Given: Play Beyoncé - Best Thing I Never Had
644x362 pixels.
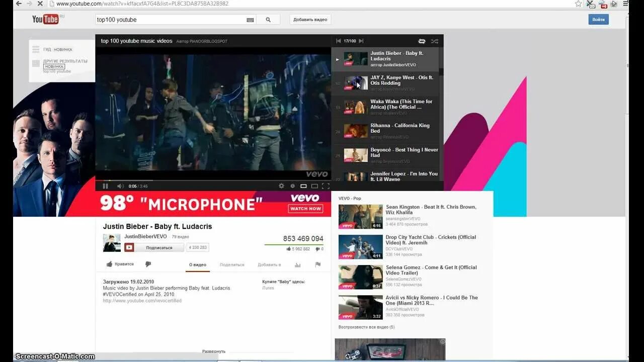Looking at the screenshot, I should (385, 155).
